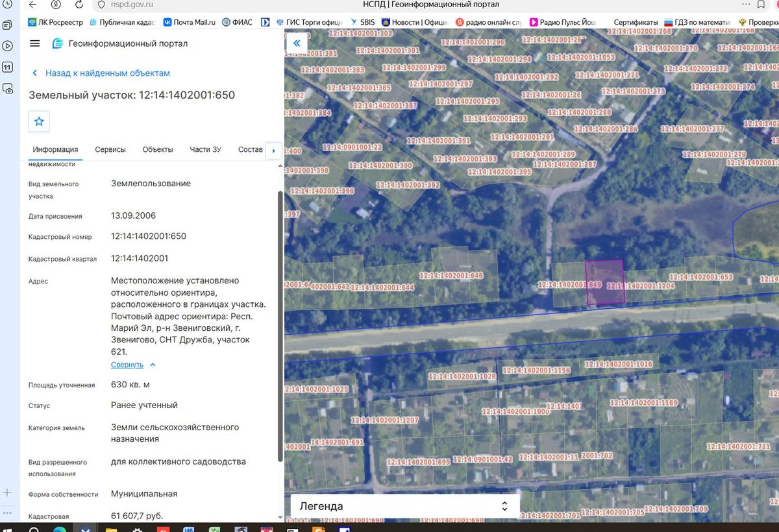Open Word from the taskbar
779x532 pixels.
(189, 529)
